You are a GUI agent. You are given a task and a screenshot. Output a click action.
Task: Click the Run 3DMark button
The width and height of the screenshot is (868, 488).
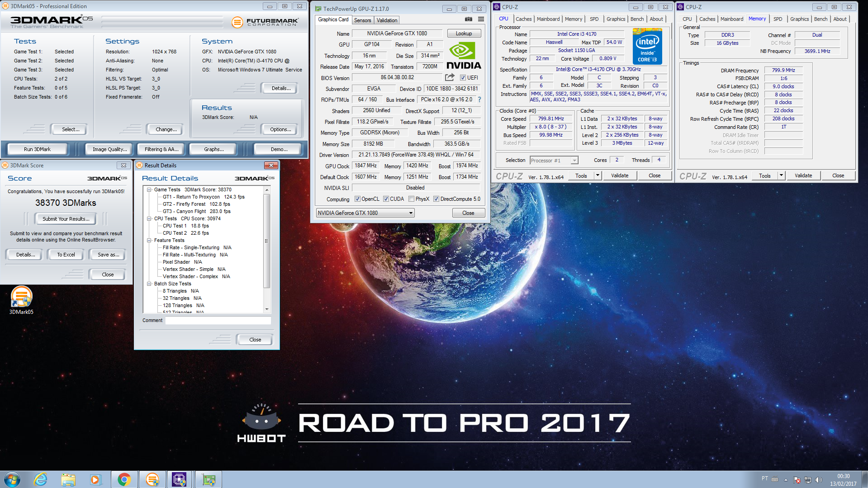click(37, 149)
